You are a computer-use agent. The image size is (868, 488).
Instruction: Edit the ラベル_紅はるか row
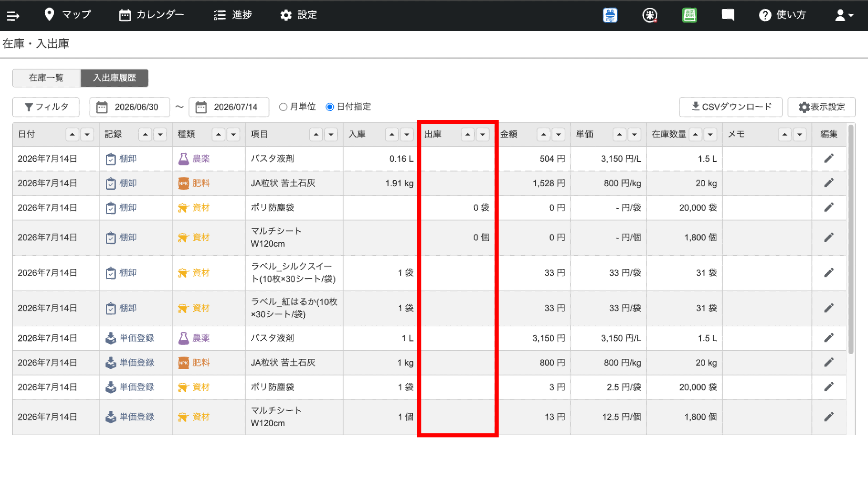tap(829, 308)
